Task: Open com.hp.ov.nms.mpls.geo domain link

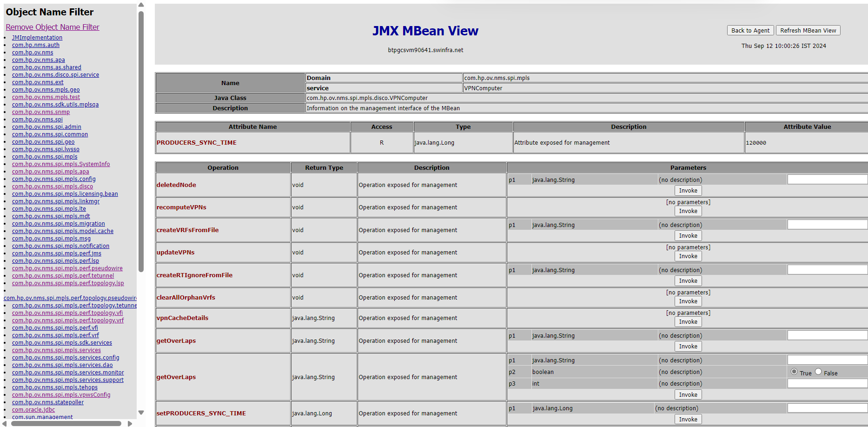Action: tap(46, 90)
